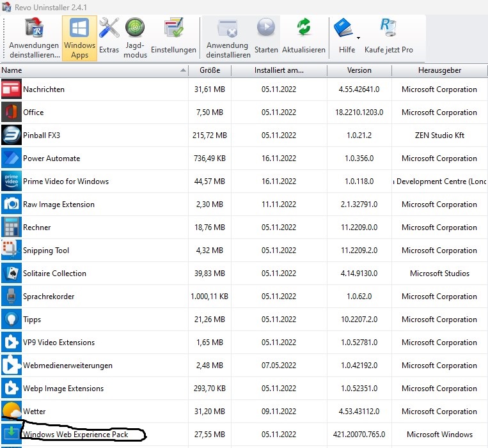The width and height of the screenshot is (488, 448).
Task: Select the Power Automate row name
Action: tap(51, 158)
